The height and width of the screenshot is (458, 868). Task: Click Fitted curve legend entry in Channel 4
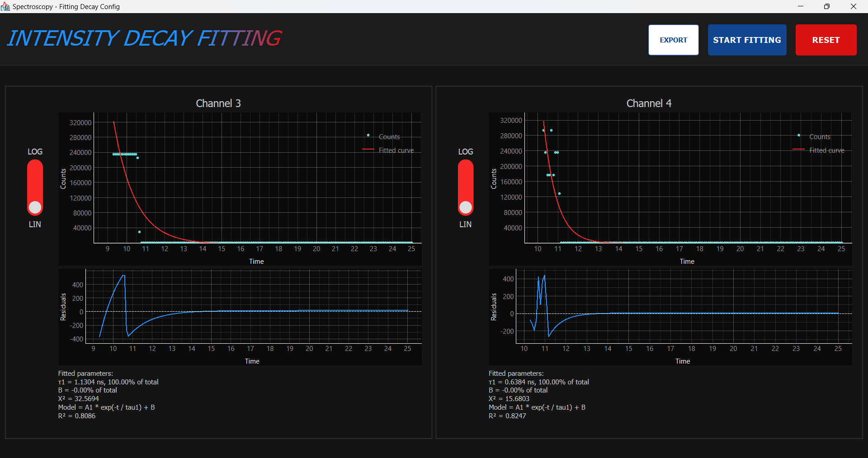[x=818, y=150]
